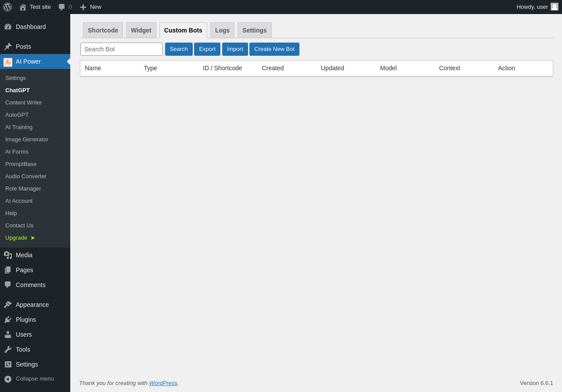Open the Howdy user account menu
Screen dimensions: 562x392
coord(537,7)
